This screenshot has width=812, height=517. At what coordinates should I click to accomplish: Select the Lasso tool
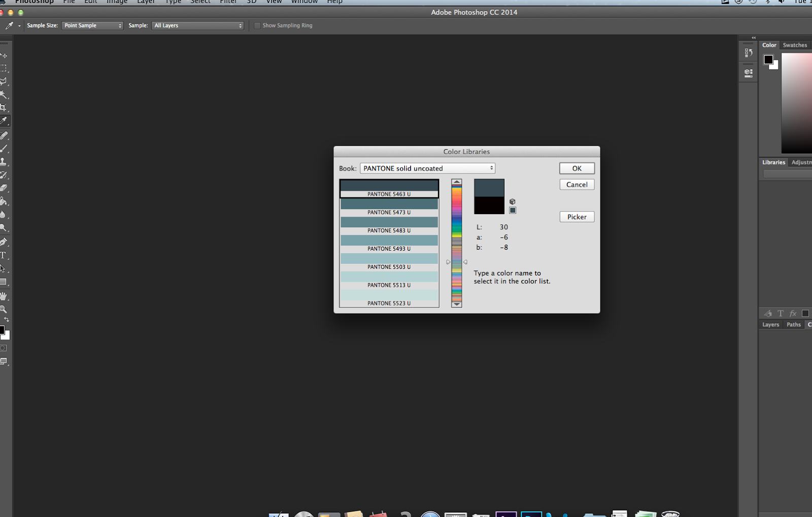[x=4, y=81]
